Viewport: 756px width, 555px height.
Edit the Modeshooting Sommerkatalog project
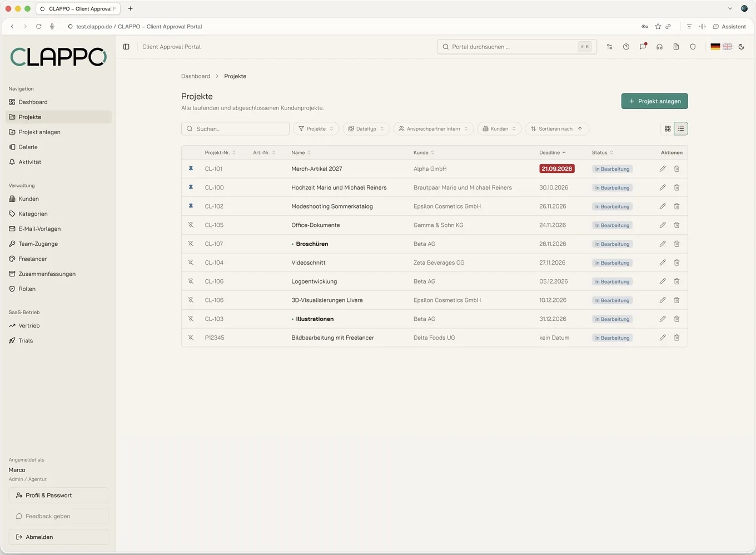(x=663, y=206)
